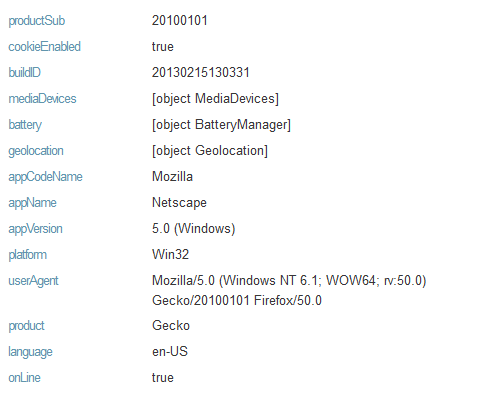Open the userAgent property link

33,281
